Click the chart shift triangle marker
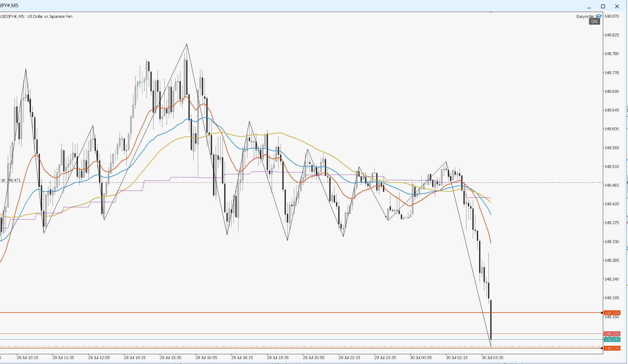 pos(491,13)
